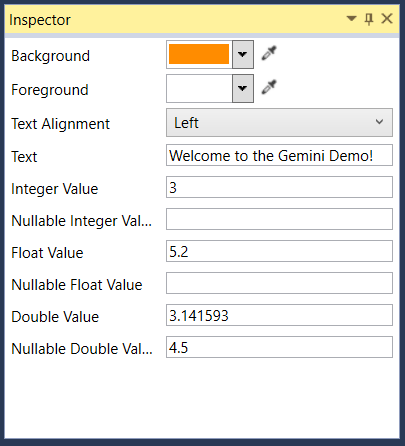Open the Foreground color dropdown arrow
This screenshot has height=446, width=405.
tap(243, 88)
